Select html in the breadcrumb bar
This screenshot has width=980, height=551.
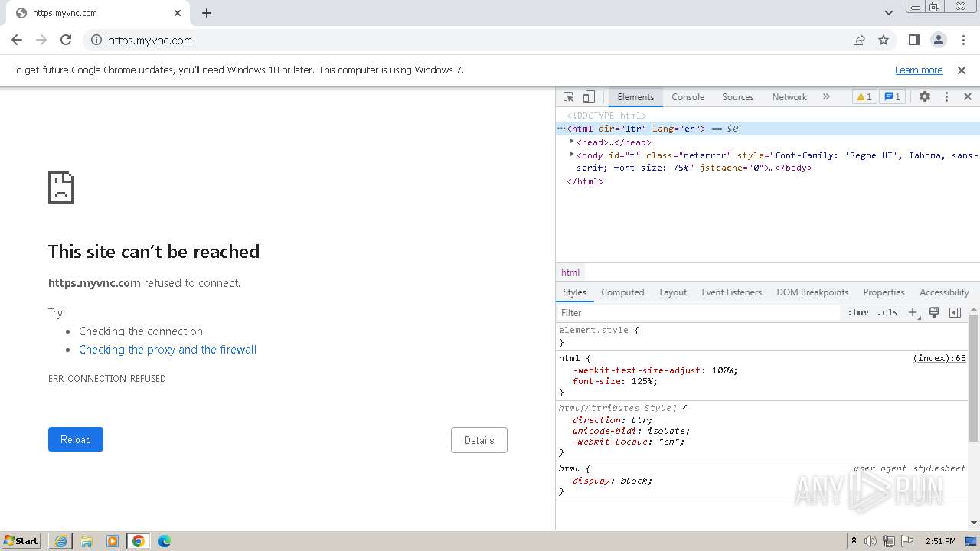coord(570,272)
